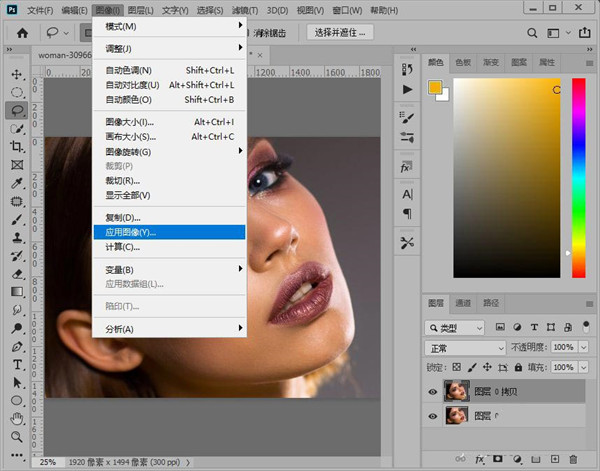Select the 图层 0 拷贝 layer thumbnail
Screen dimensions: 600x471
(x=456, y=391)
